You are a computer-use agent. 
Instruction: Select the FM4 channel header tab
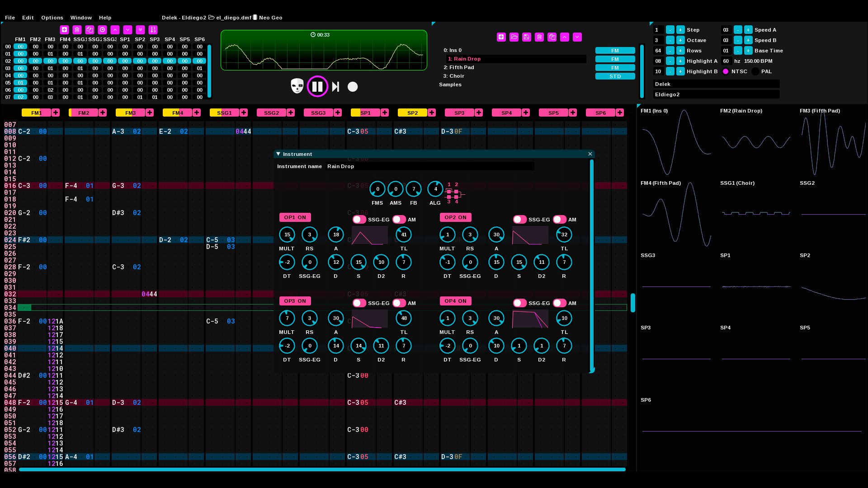click(x=176, y=113)
